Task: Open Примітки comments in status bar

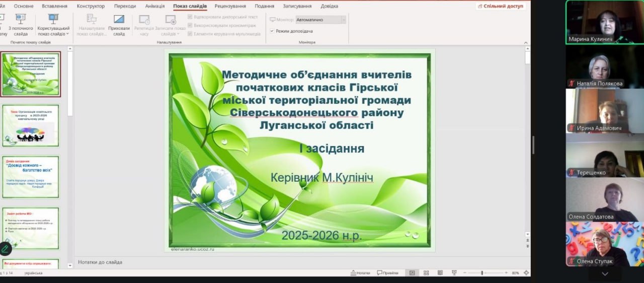Action: (387, 273)
